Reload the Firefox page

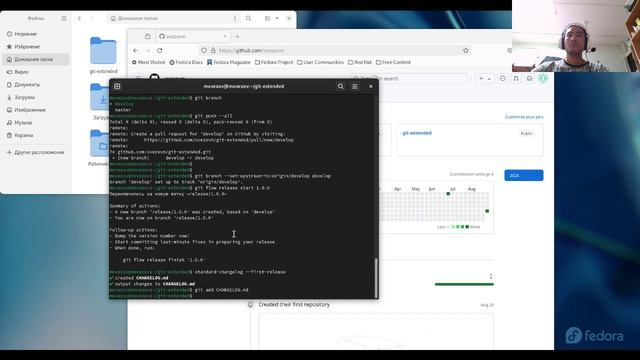point(160,50)
